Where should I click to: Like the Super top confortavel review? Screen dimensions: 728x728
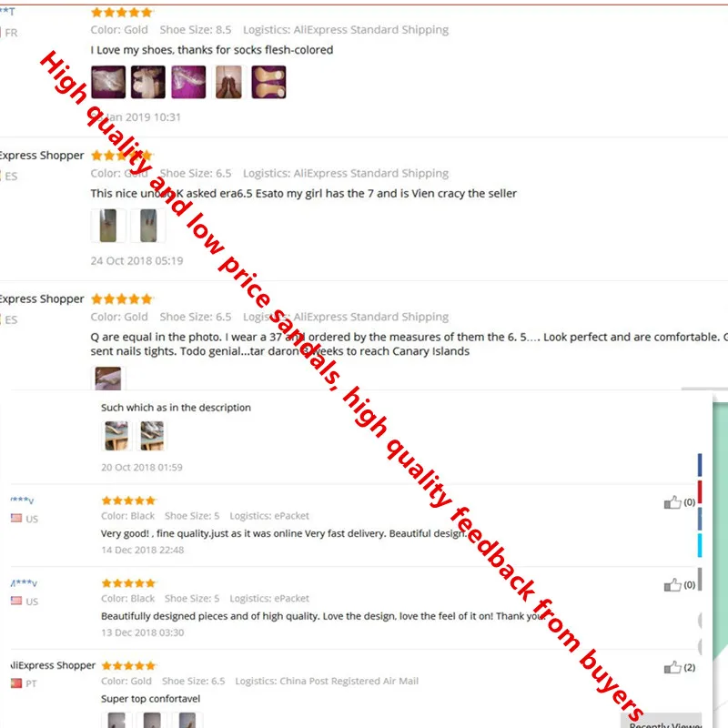[672, 667]
